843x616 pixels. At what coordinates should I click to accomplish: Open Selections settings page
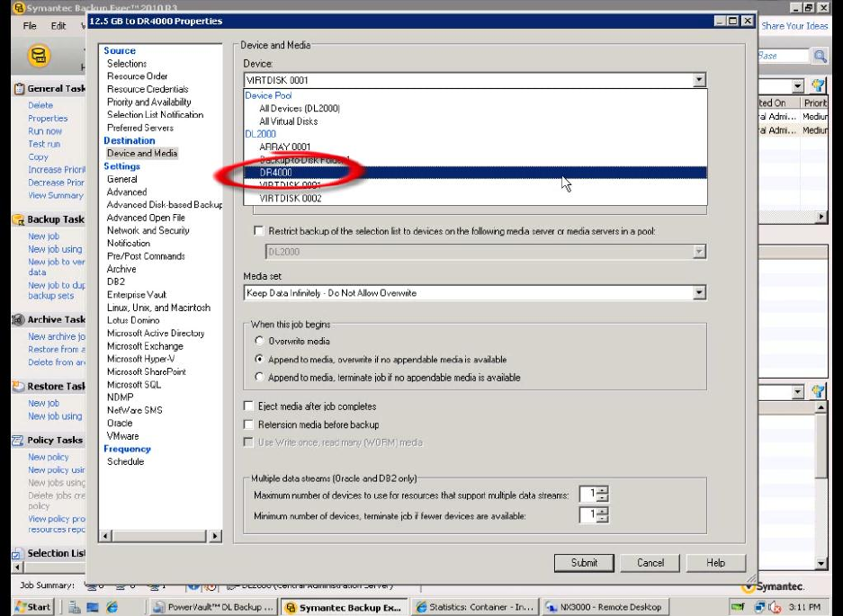[127, 64]
